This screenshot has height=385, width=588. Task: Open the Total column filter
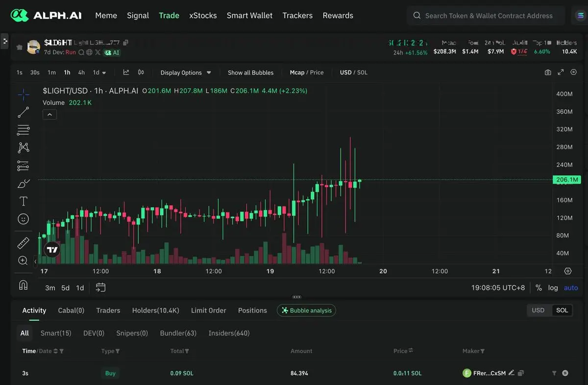pos(187,351)
